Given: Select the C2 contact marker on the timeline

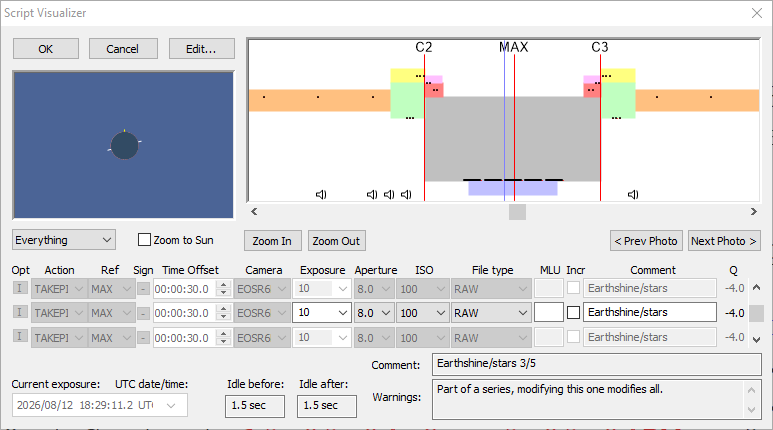Looking at the screenshot, I should [x=424, y=47].
